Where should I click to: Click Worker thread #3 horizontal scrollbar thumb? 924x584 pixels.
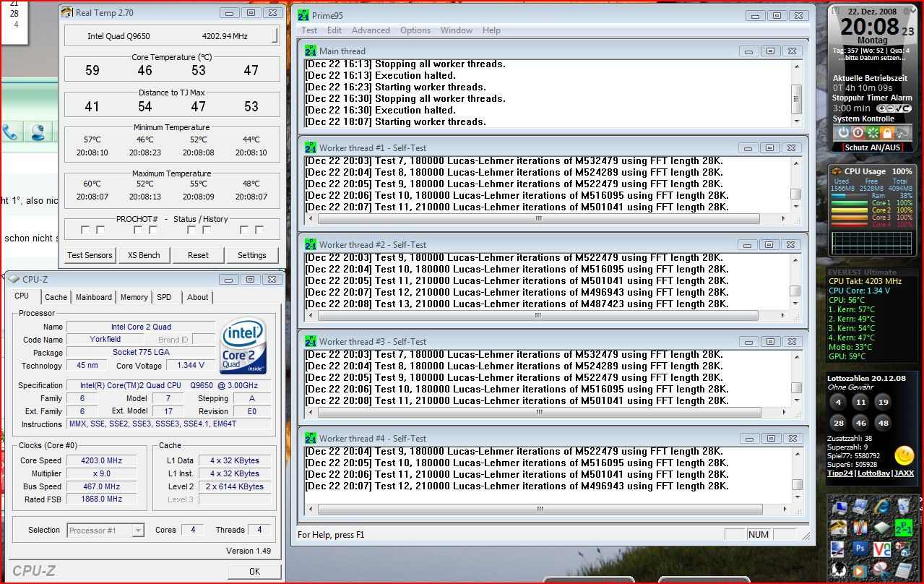(x=539, y=412)
